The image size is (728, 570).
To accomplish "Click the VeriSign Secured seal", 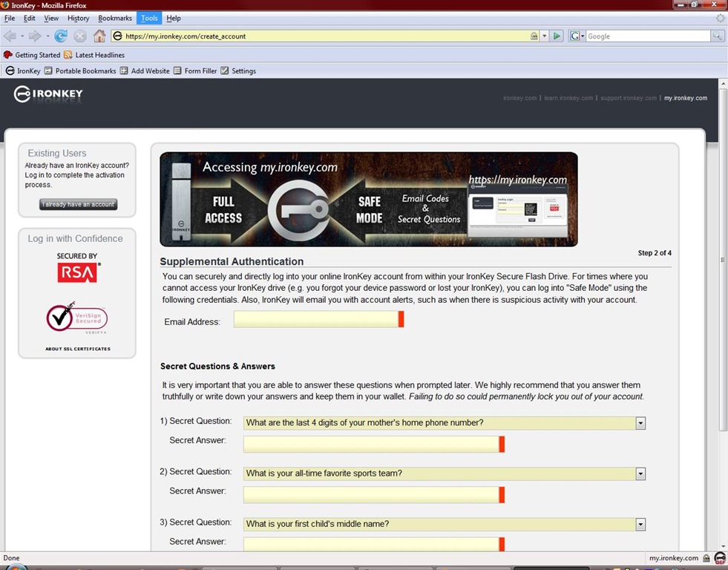I will click(76, 319).
